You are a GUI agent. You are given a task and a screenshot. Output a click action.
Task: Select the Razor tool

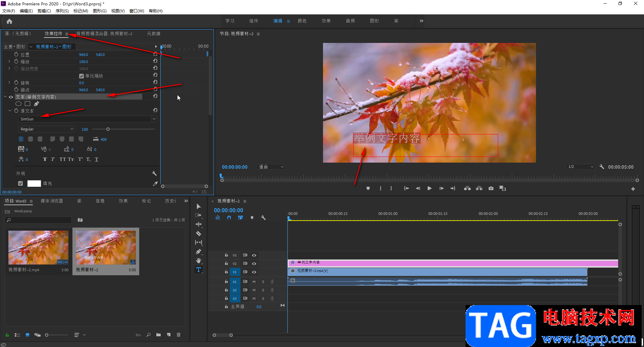pos(199,233)
